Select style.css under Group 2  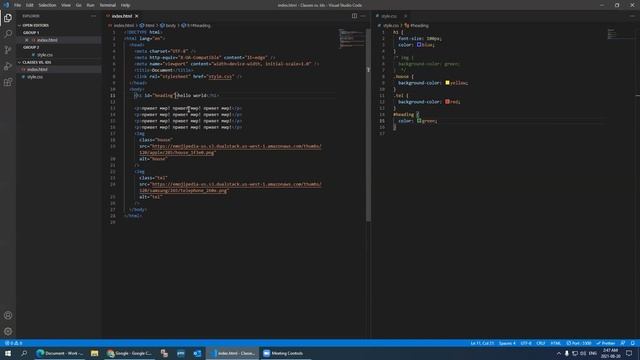pyautogui.click(x=45, y=55)
